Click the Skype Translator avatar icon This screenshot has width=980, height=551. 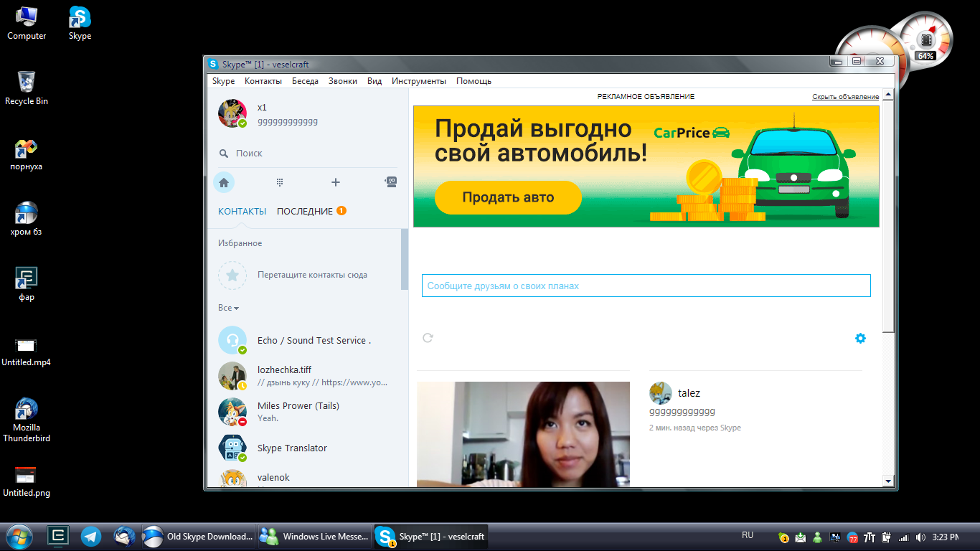(x=232, y=448)
